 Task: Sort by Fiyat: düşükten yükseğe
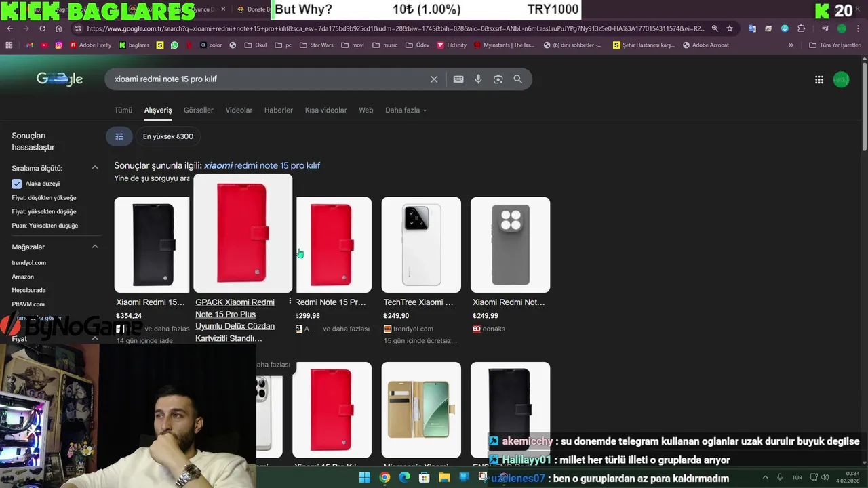(x=44, y=198)
